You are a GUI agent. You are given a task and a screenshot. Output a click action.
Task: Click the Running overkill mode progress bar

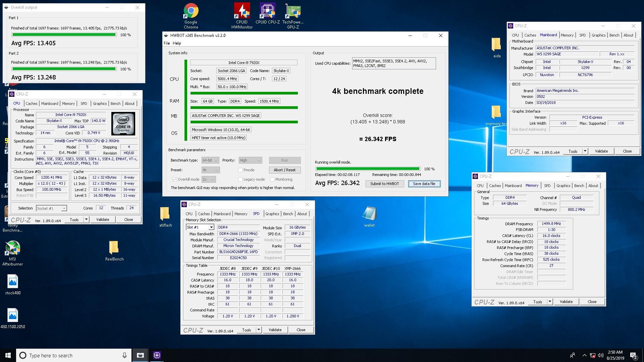pos(368,169)
